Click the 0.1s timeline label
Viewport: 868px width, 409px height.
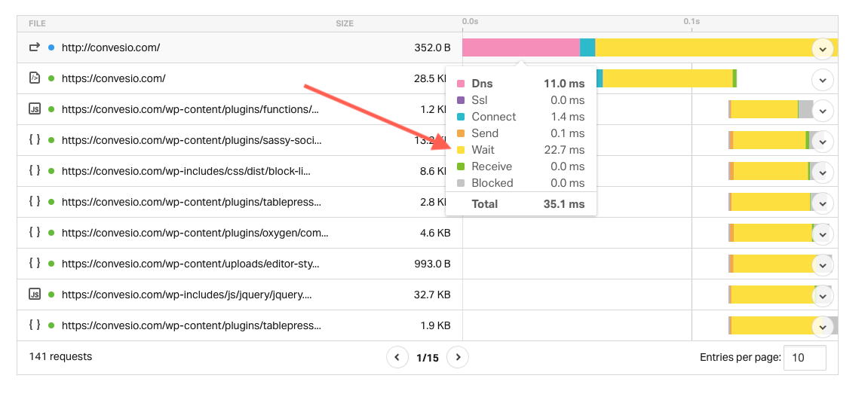[x=692, y=22]
